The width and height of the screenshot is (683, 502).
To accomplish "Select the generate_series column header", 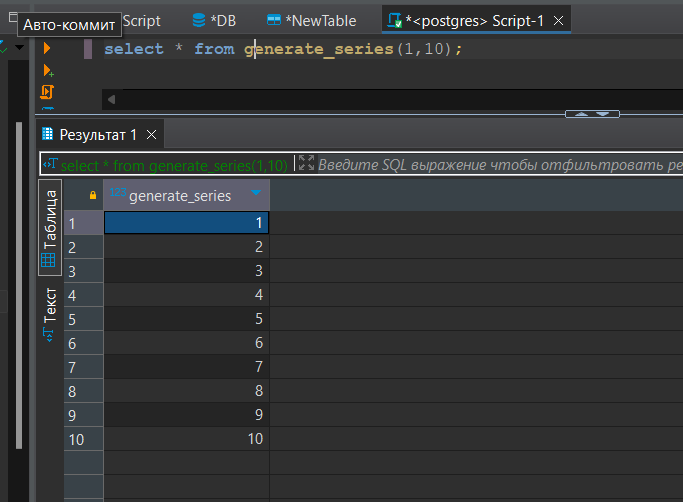I will pos(186,195).
